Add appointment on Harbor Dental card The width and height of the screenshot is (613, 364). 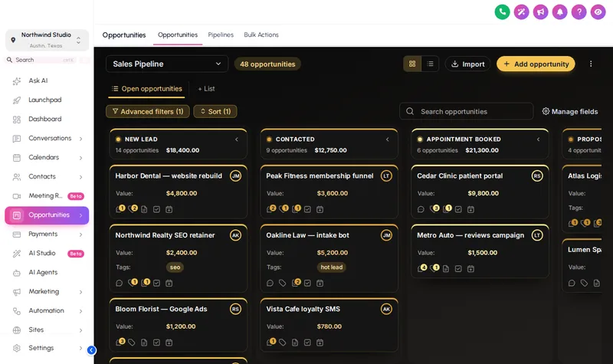click(x=169, y=209)
